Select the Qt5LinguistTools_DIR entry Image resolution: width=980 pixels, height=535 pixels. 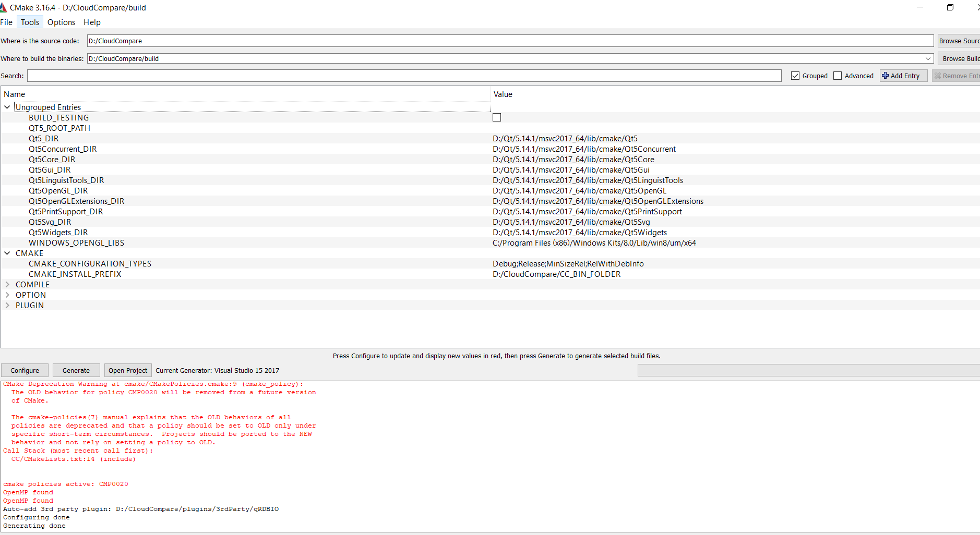pos(66,180)
